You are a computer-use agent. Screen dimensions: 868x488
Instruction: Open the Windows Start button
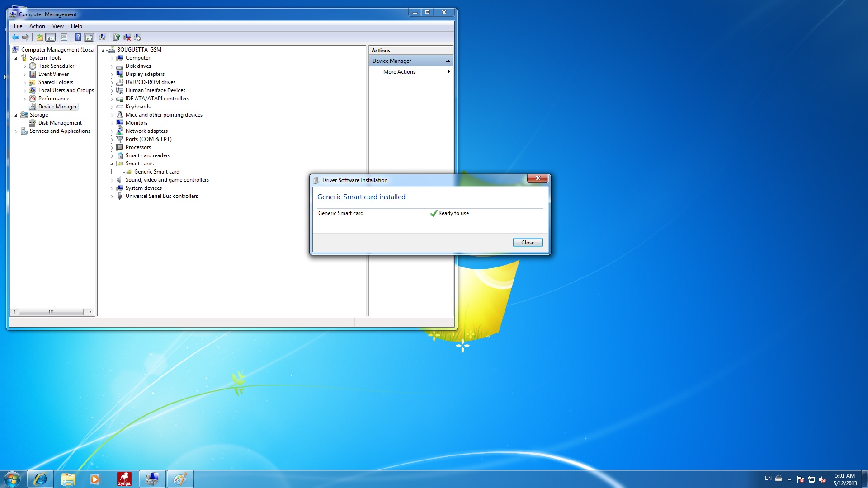click(12, 479)
